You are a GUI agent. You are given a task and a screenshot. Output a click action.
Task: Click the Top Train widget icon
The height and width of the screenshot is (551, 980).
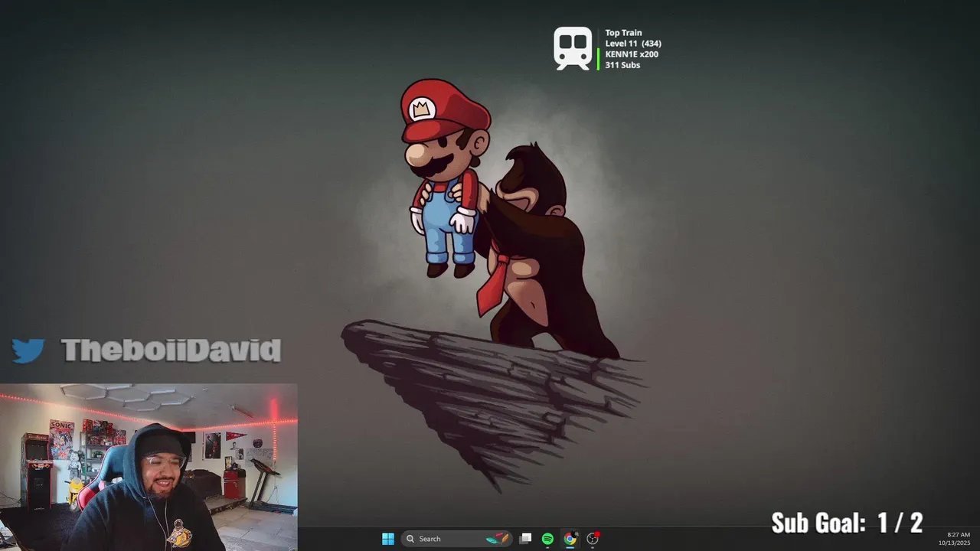pyautogui.click(x=573, y=49)
